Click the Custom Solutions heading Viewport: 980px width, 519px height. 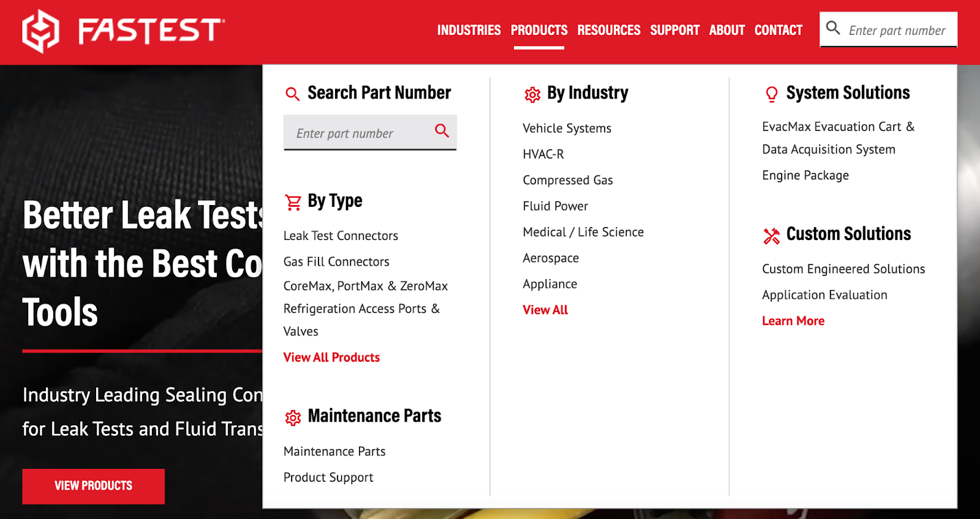coord(848,234)
